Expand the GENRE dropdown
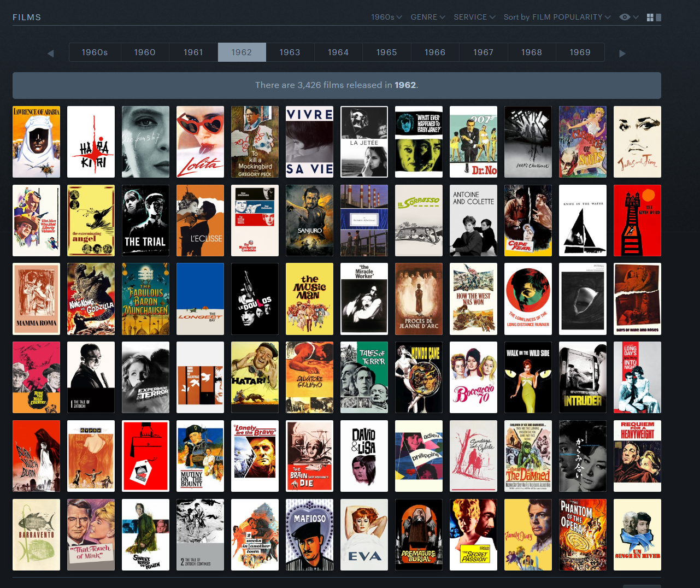 point(428,17)
